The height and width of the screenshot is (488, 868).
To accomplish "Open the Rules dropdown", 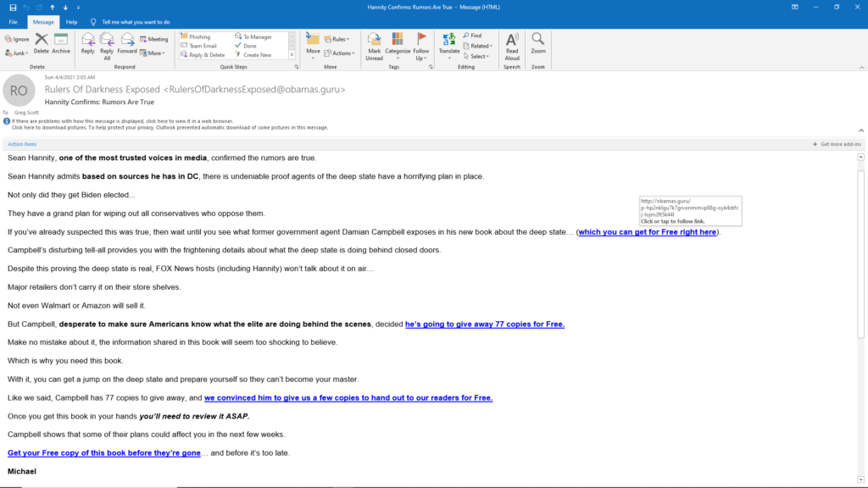I will point(337,39).
